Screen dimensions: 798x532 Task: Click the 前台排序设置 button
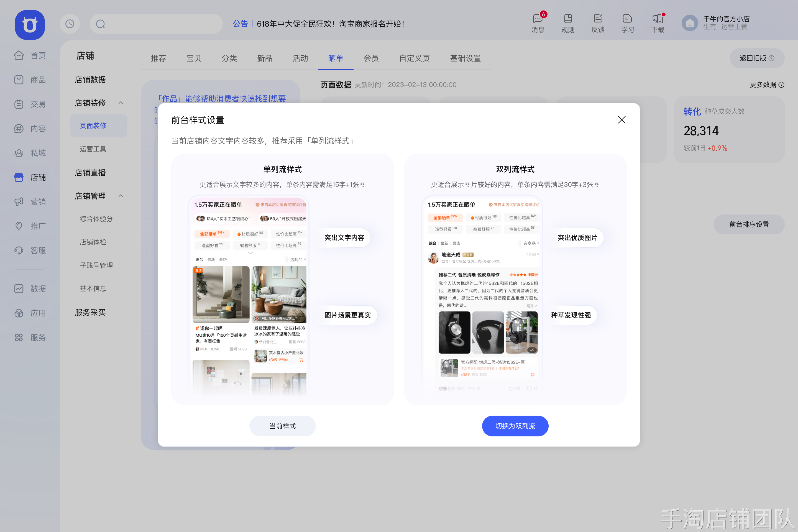coord(749,224)
